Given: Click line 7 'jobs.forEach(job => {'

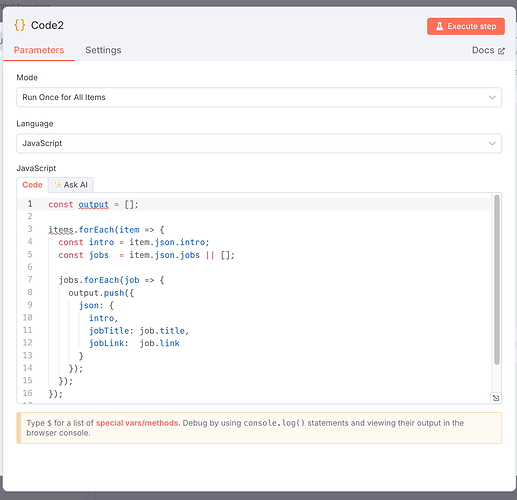Looking at the screenshot, I should coord(111,280).
